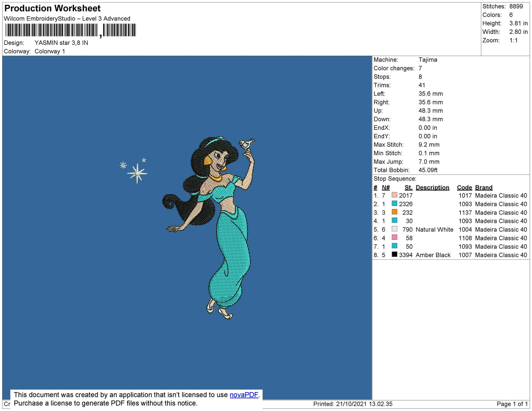This screenshot has width=532, height=411.
Task: Click thread code 1137
Action: pyautogui.click(x=465, y=212)
